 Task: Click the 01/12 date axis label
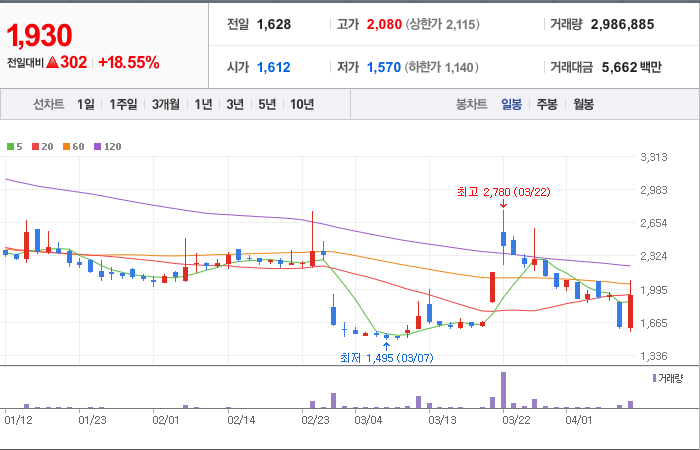click(x=17, y=420)
